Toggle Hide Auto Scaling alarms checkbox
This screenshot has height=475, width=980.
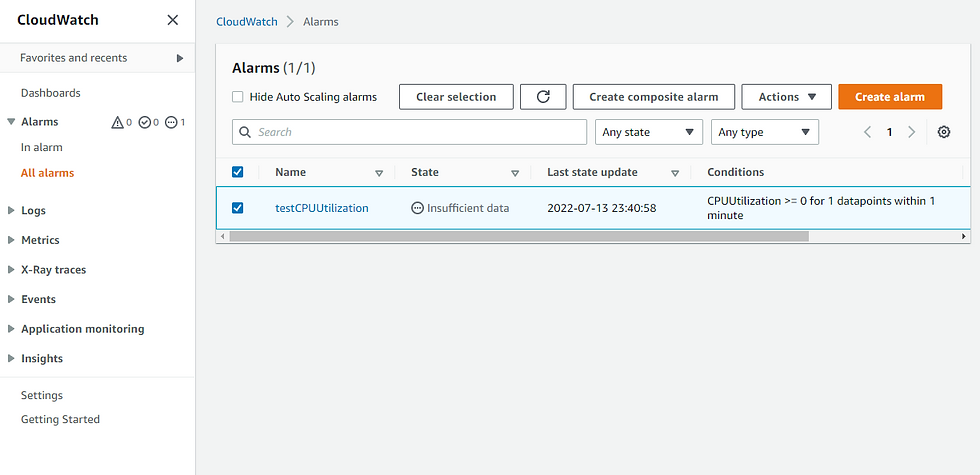238,97
